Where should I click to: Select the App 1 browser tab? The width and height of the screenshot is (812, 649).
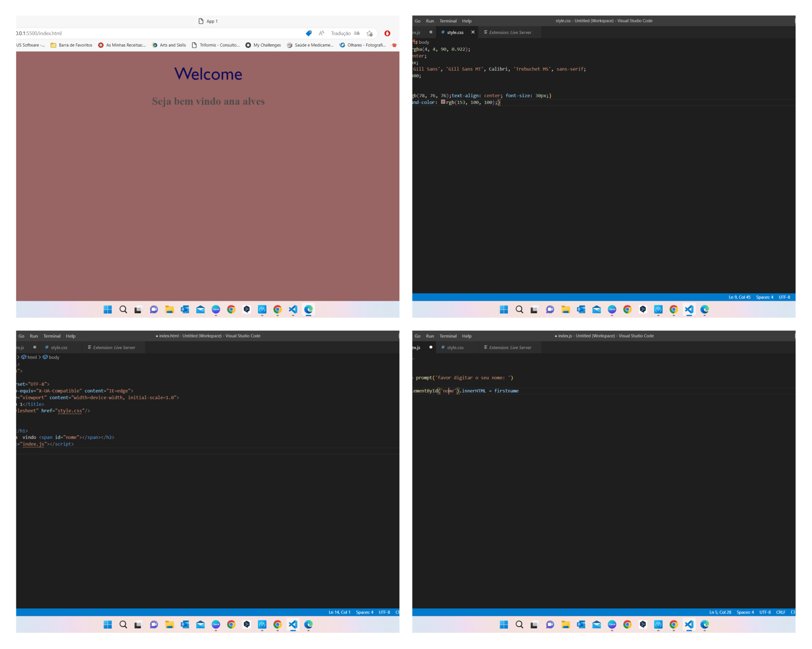pyautogui.click(x=208, y=21)
